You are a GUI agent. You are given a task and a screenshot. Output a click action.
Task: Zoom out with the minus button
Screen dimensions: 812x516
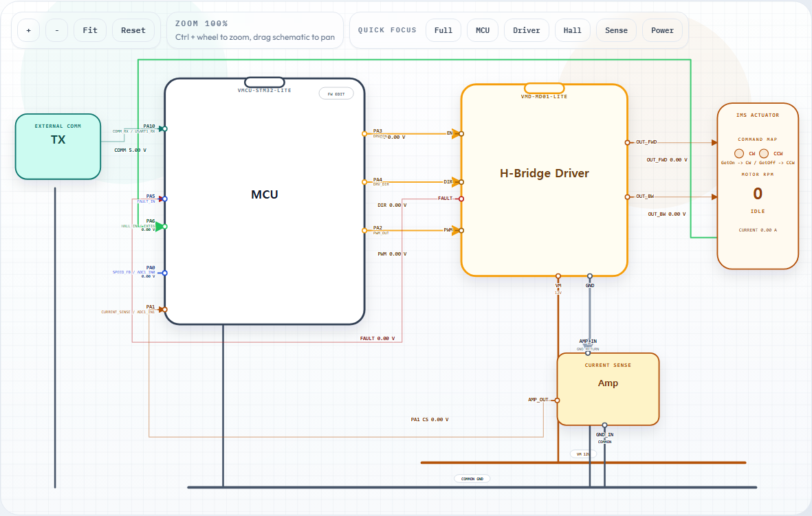[57, 30]
